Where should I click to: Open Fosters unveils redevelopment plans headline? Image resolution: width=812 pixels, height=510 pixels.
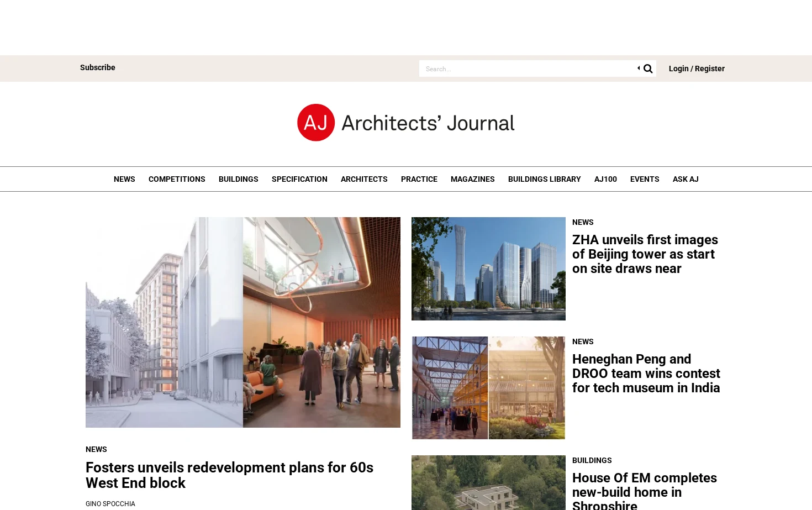pyautogui.click(x=229, y=475)
